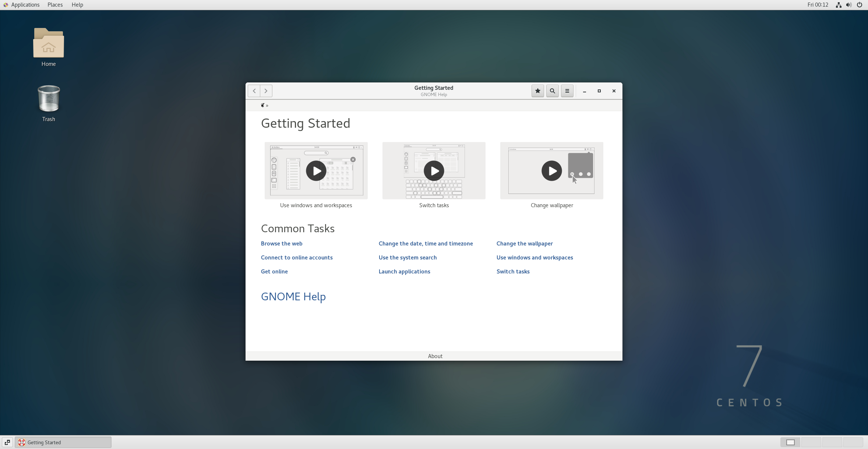Go forward using the right arrow button

[x=266, y=91]
